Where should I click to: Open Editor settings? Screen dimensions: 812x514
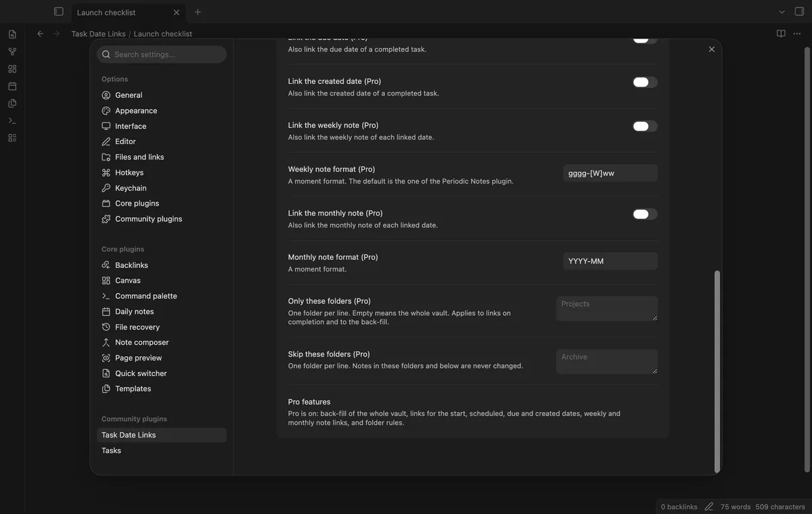pyautogui.click(x=162, y=141)
